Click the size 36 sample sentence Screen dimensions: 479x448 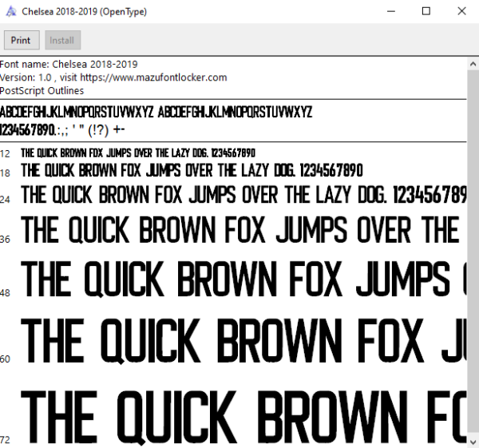coord(240,229)
